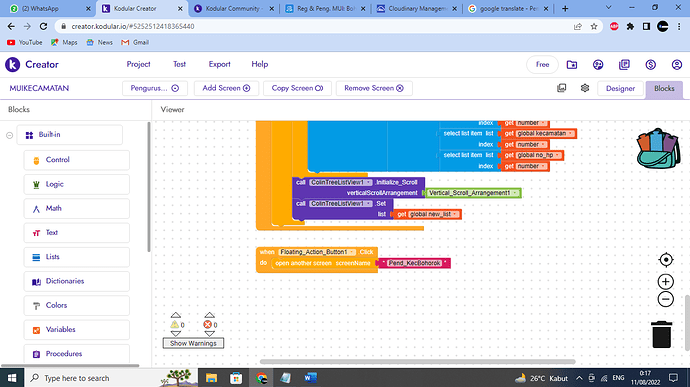Viewport: 690px width, 387px height.
Task: Open Microsoft Word from the taskbar
Action: click(x=310, y=378)
